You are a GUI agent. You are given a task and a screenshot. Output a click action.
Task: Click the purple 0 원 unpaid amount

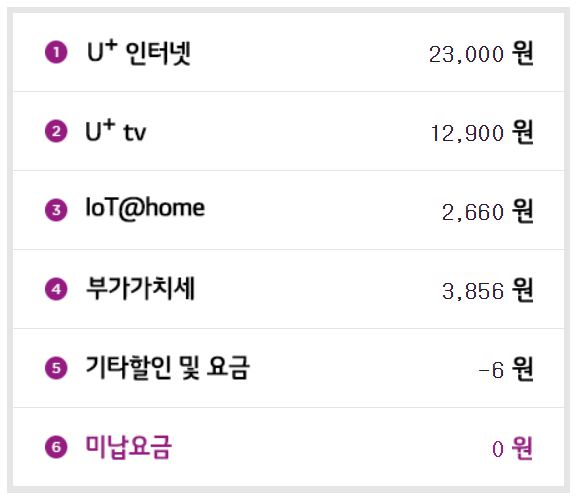pyautogui.click(x=513, y=448)
